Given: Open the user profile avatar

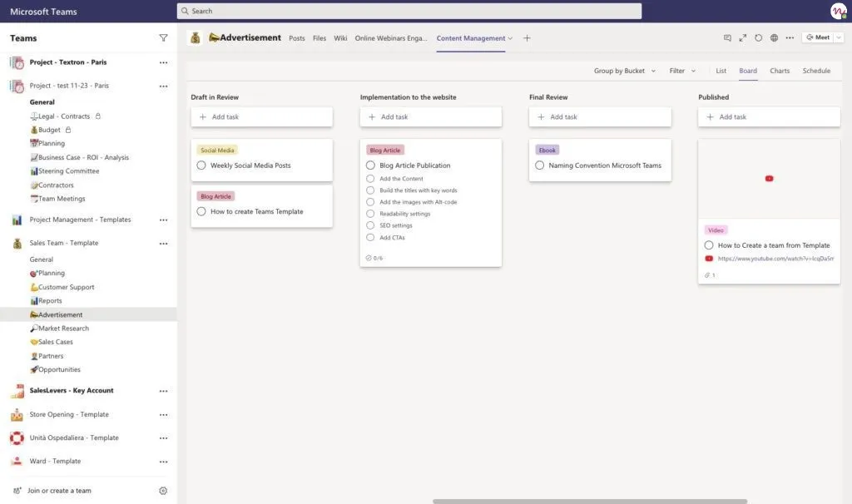Looking at the screenshot, I should coord(839,11).
